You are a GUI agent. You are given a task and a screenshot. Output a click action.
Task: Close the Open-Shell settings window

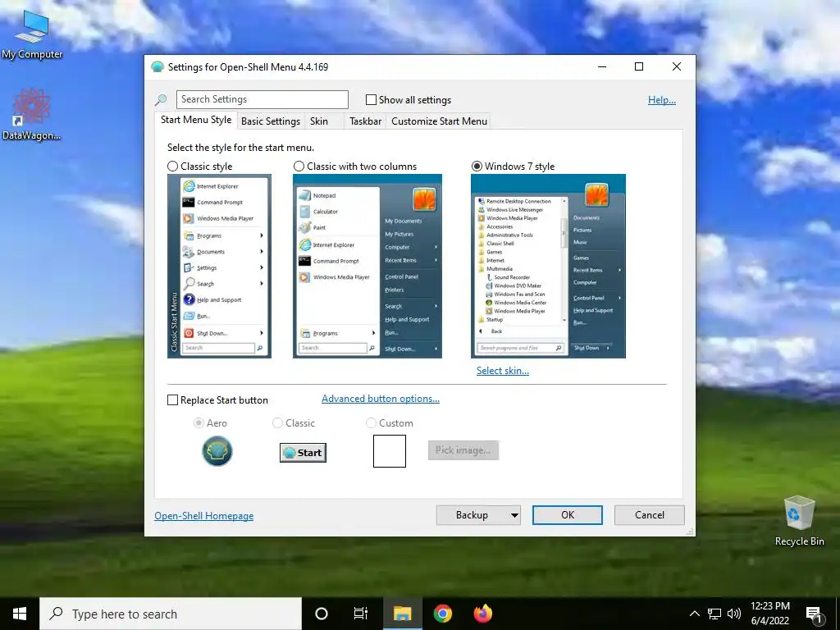(677, 66)
